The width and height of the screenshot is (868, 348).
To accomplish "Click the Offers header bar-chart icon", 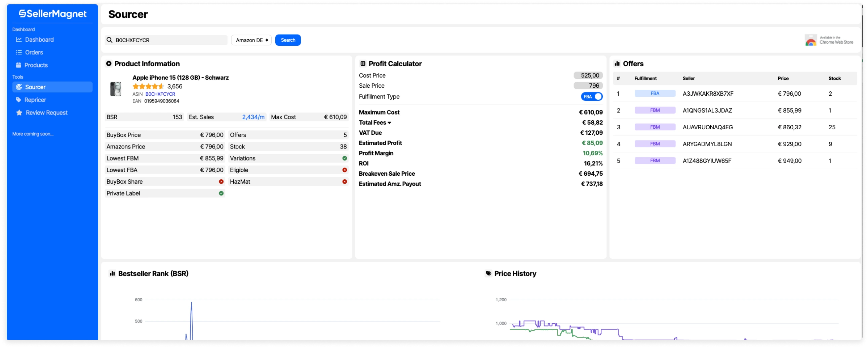I will coord(617,63).
